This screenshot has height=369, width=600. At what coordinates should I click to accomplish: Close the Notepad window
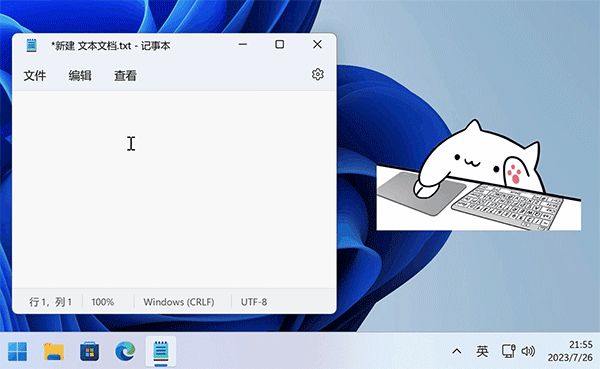[x=317, y=44]
